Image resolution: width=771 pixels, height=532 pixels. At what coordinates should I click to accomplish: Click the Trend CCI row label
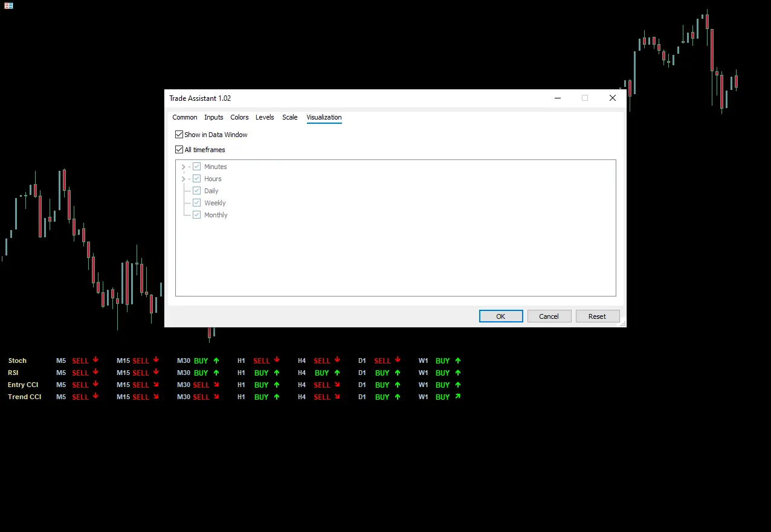(25, 397)
